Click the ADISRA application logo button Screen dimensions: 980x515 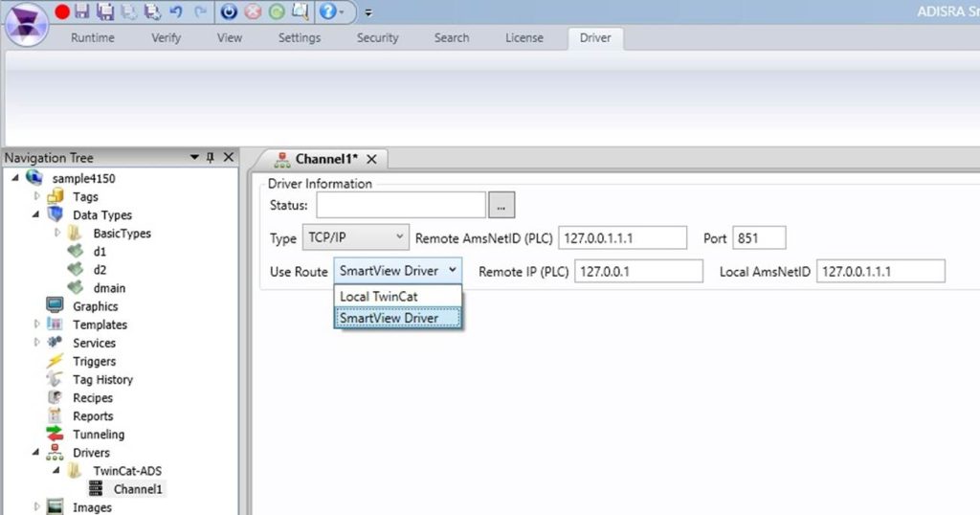point(27,24)
